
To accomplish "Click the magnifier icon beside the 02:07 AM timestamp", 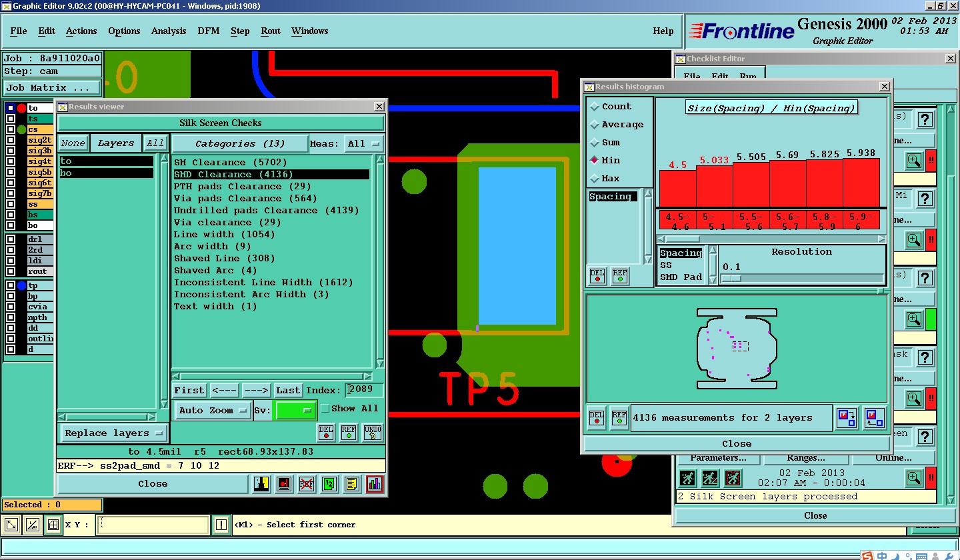I will 913,478.
